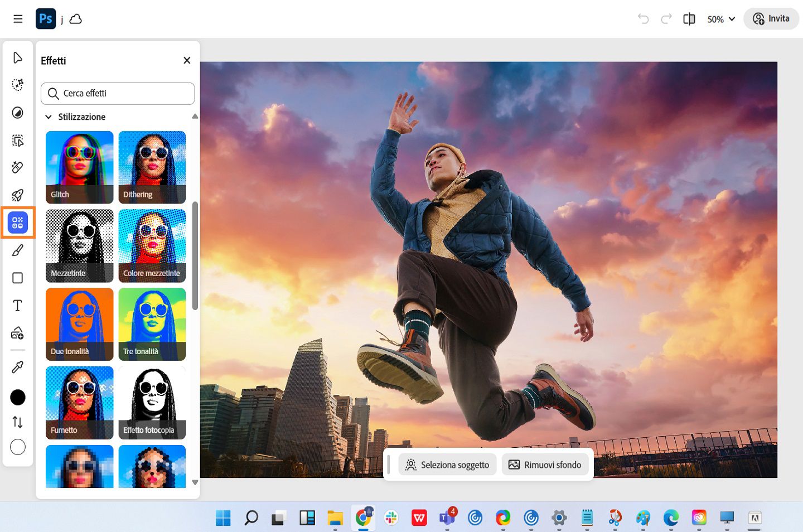Click the Undo arrow icon
803x532 pixels.
643,19
